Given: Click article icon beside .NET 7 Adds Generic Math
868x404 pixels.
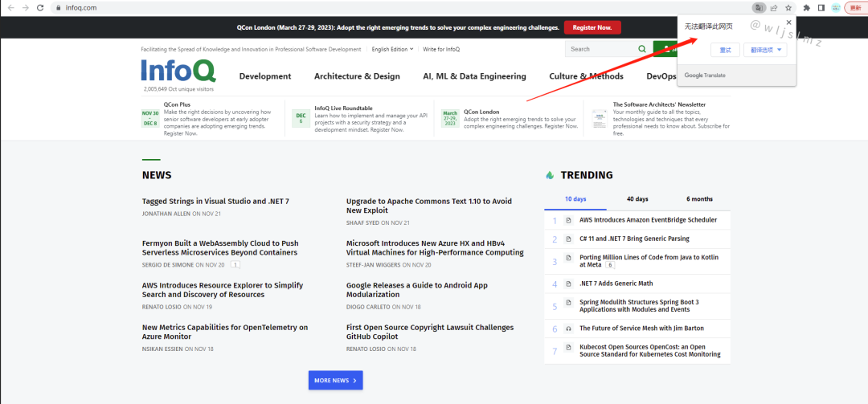Looking at the screenshot, I should pyautogui.click(x=568, y=284).
